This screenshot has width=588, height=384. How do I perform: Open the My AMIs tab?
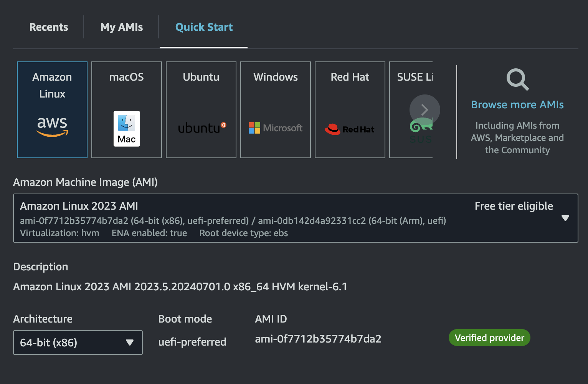[121, 27]
